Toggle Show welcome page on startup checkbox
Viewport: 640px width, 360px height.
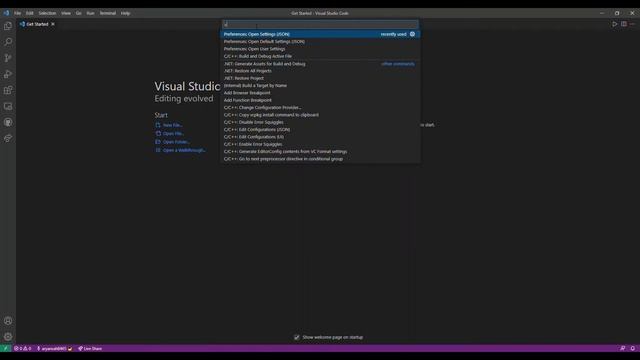(297, 337)
